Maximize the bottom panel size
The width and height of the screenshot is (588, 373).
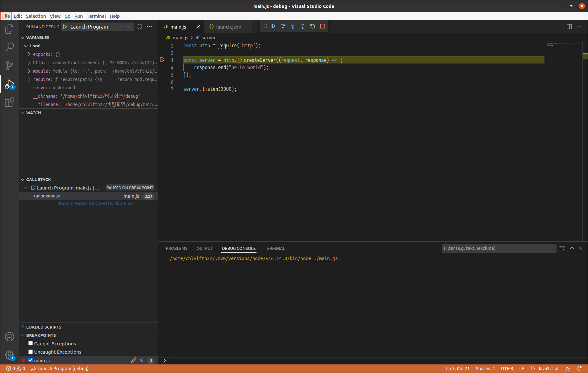pos(572,248)
